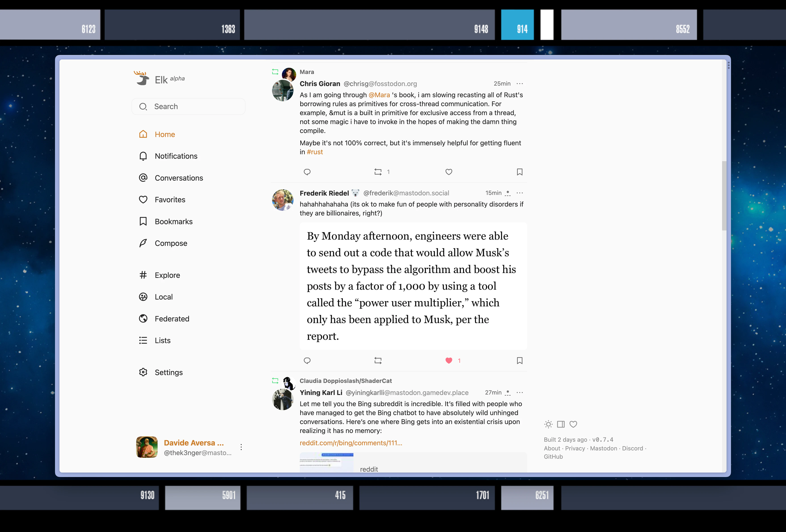Image resolution: width=786 pixels, height=532 pixels.
Task: Open Chris Gioran's avatar
Action: 283,91
